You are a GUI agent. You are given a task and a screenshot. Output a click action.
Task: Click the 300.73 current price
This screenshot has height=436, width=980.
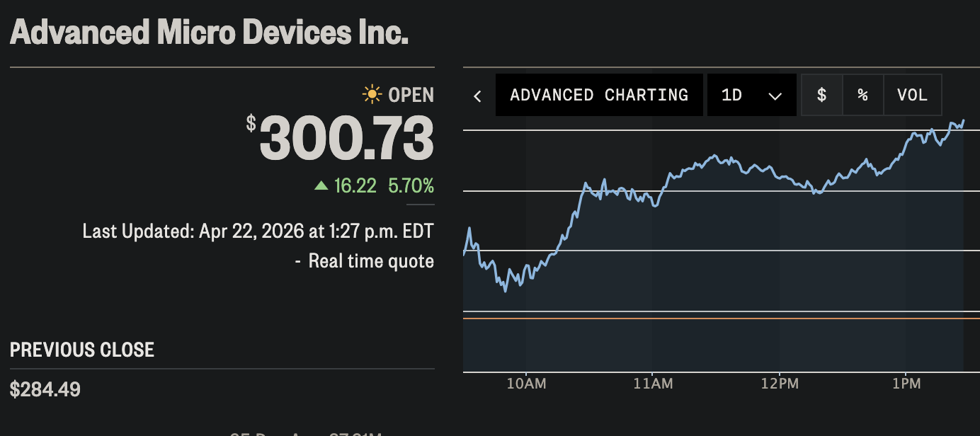pyautogui.click(x=346, y=139)
